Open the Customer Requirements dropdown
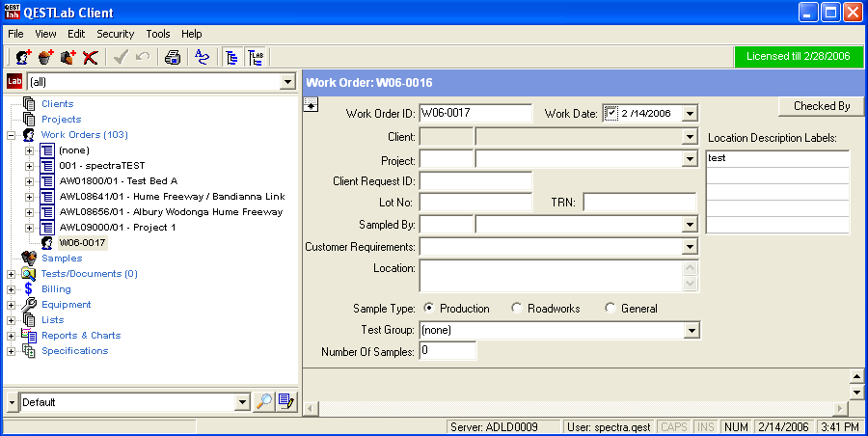The height and width of the screenshot is (436, 868). pyautogui.click(x=690, y=247)
